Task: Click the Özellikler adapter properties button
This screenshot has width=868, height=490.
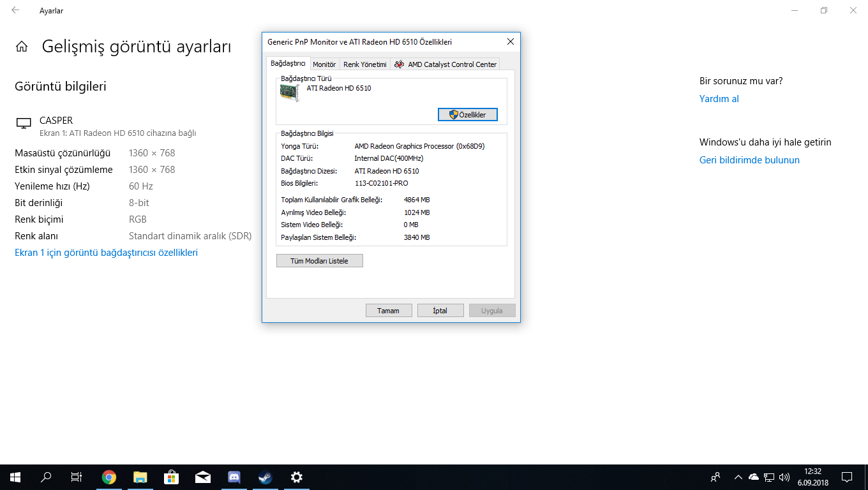Action: coord(467,115)
